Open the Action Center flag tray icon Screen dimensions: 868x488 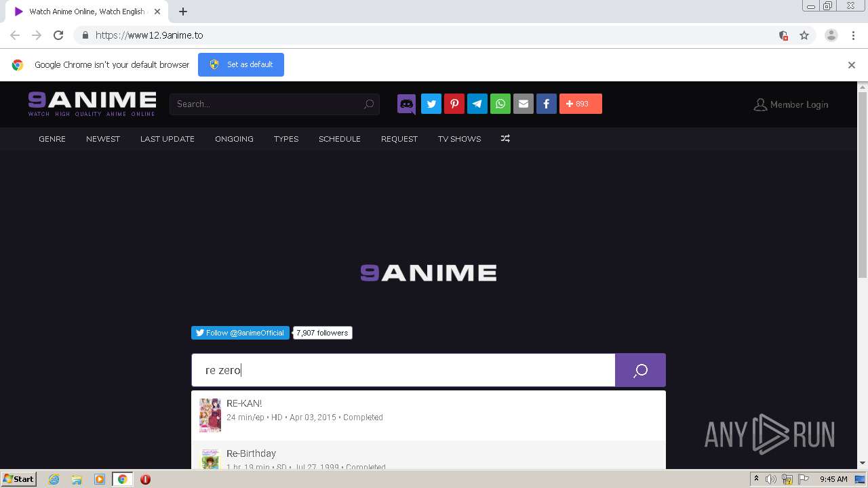tap(802, 479)
